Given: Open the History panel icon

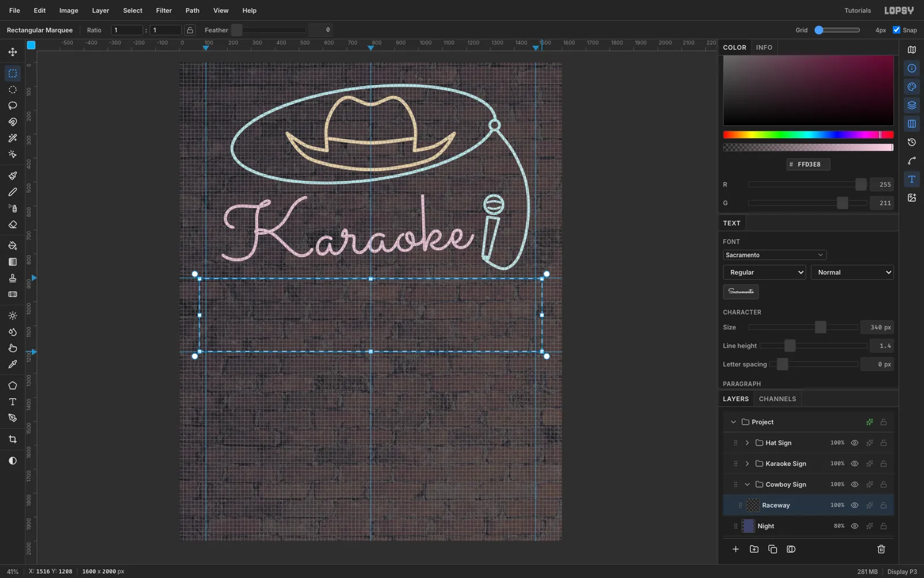Looking at the screenshot, I should (912, 142).
